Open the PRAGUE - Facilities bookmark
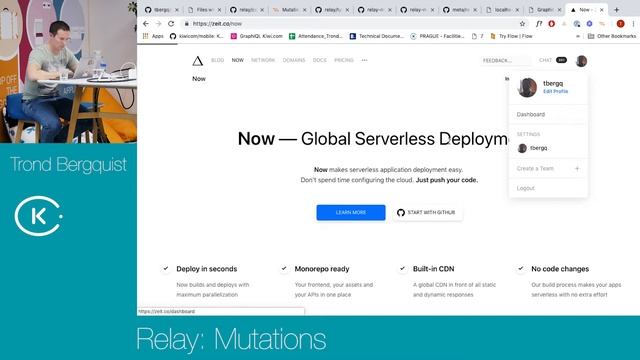The width and height of the screenshot is (640, 360). coord(438,36)
